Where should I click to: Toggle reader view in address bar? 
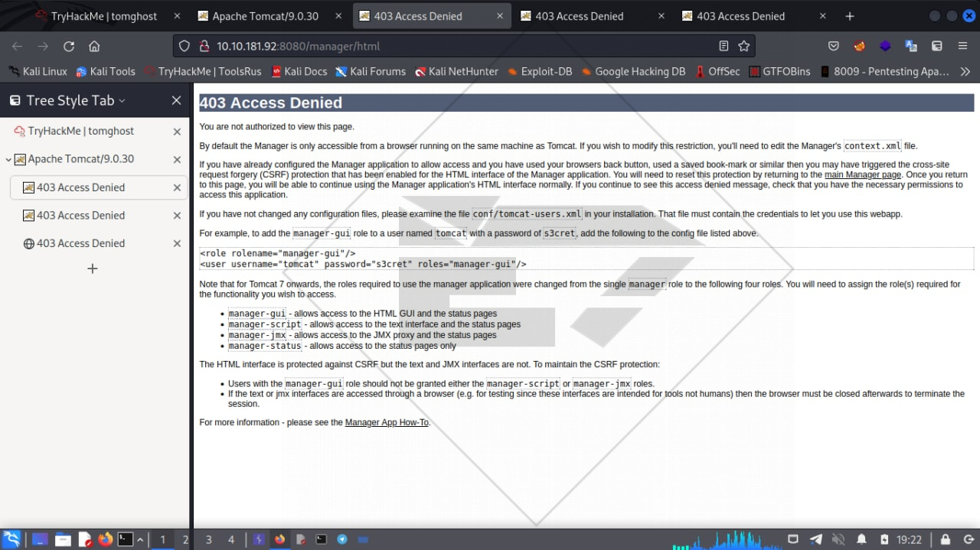[x=724, y=46]
